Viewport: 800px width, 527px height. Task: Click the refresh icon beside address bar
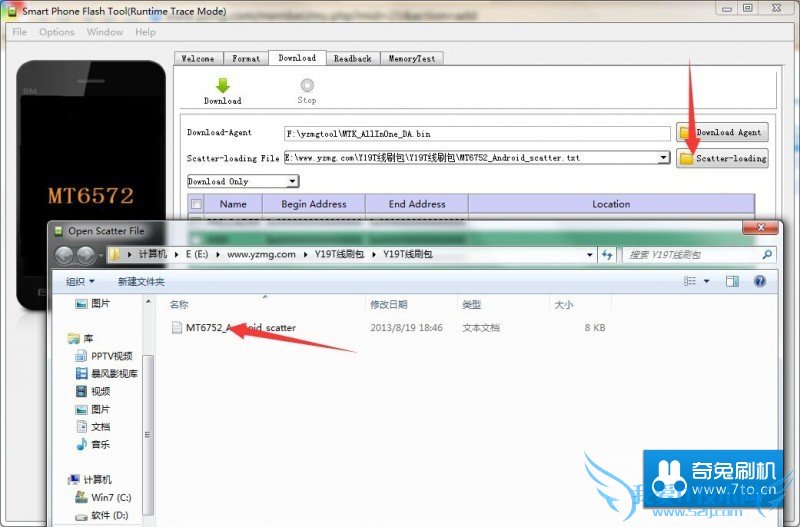[x=607, y=254]
